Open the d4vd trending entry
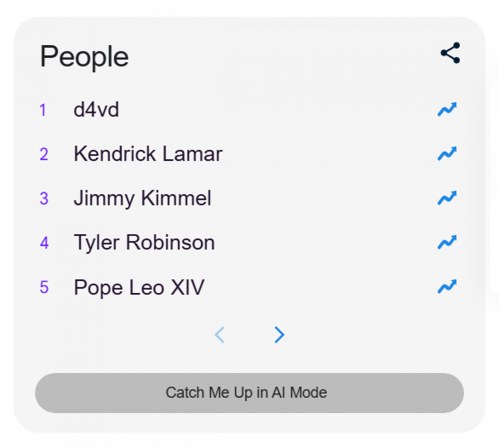 96,110
